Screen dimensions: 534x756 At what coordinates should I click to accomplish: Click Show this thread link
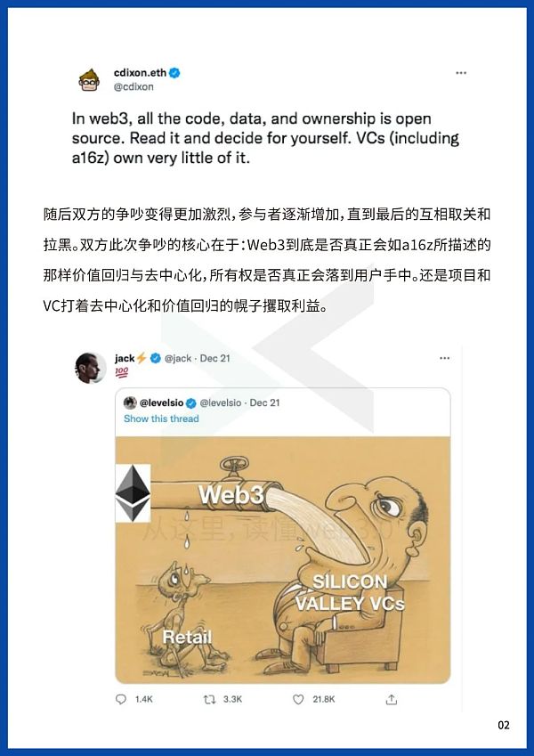[x=161, y=419]
